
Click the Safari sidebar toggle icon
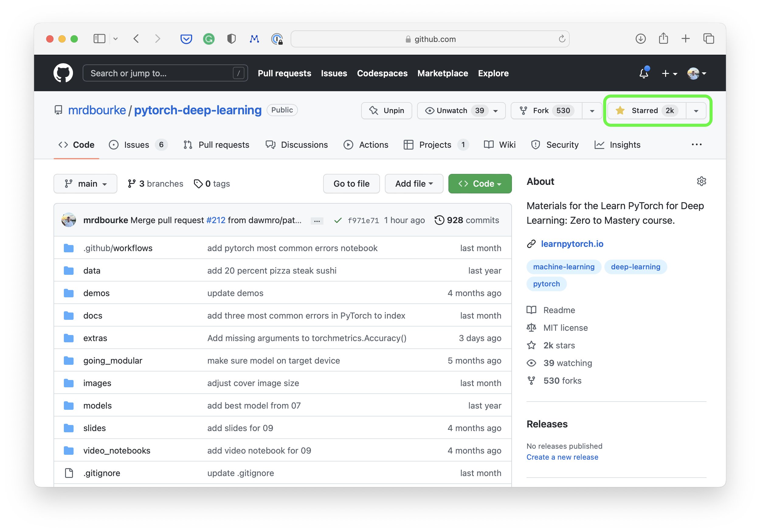pyautogui.click(x=99, y=39)
